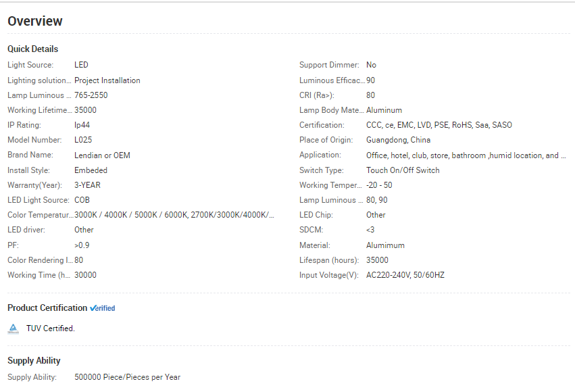Click the IP Rating value Ip44
This screenshot has height=392, width=575.
point(82,125)
